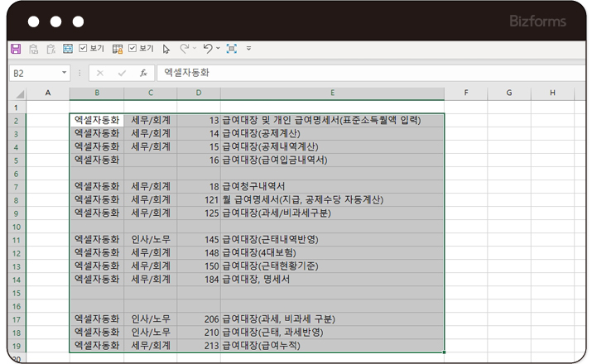The image size is (592, 364).
Task: Click the cell with value 184
Action: pos(197,279)
